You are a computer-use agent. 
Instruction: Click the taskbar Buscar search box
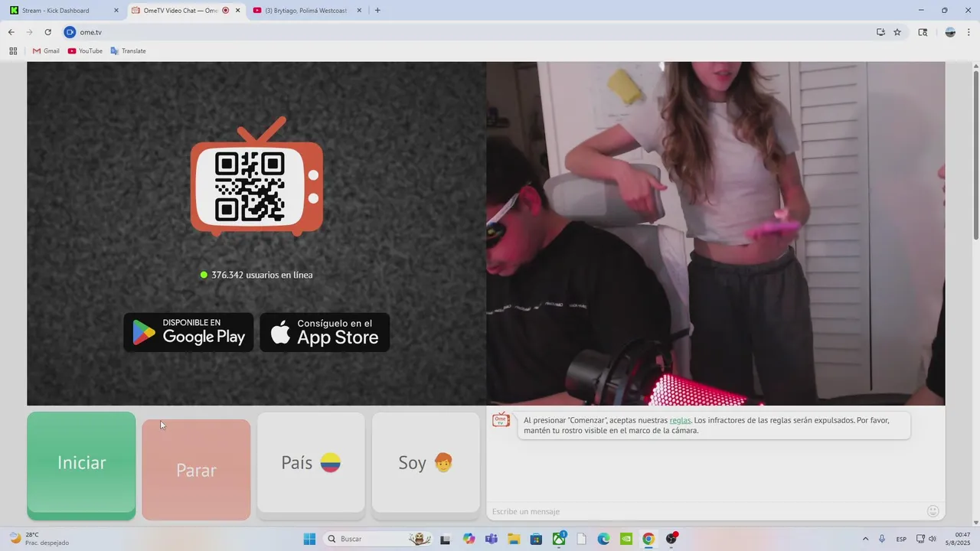[378, 539]
